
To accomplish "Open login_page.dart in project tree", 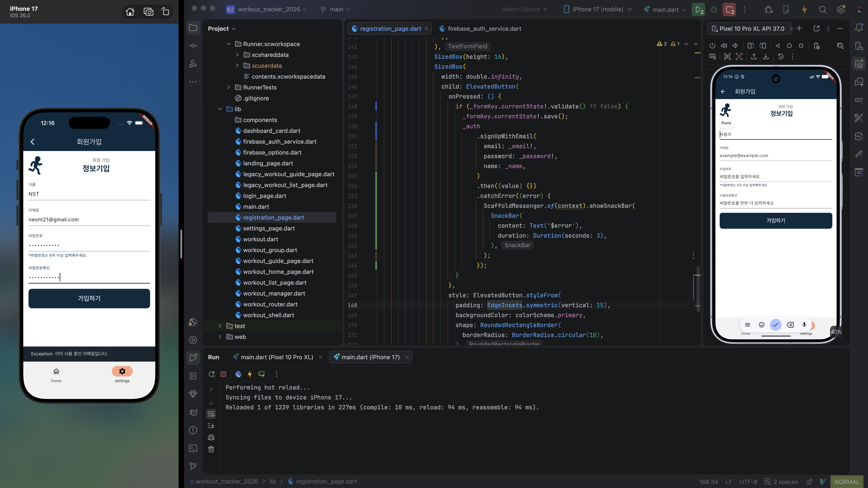I will coord(264,196).
